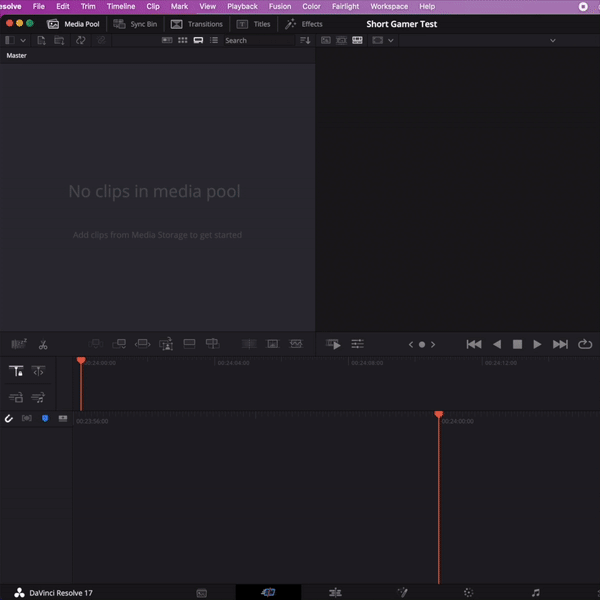Open the media pool sort options

click(305, 40)
